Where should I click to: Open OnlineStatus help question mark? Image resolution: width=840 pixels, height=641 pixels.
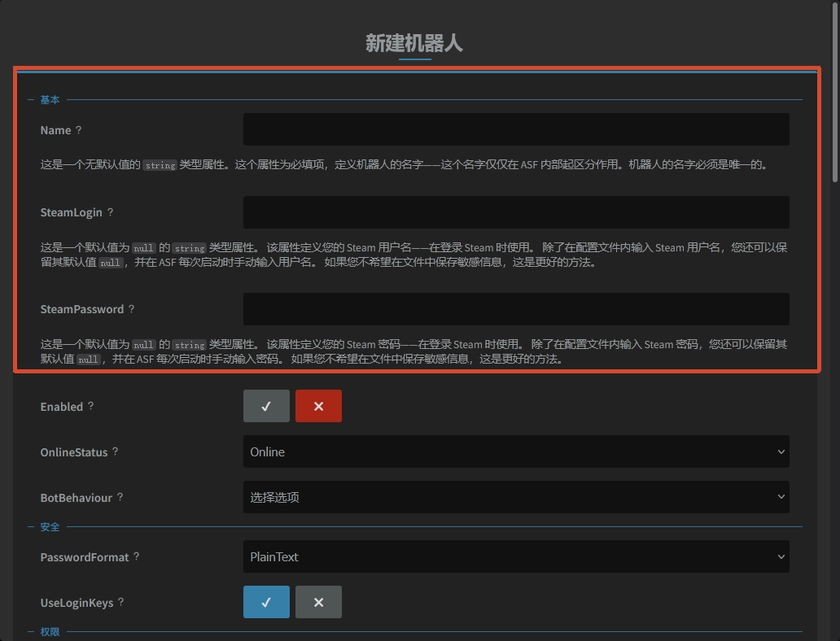(116, 451)
